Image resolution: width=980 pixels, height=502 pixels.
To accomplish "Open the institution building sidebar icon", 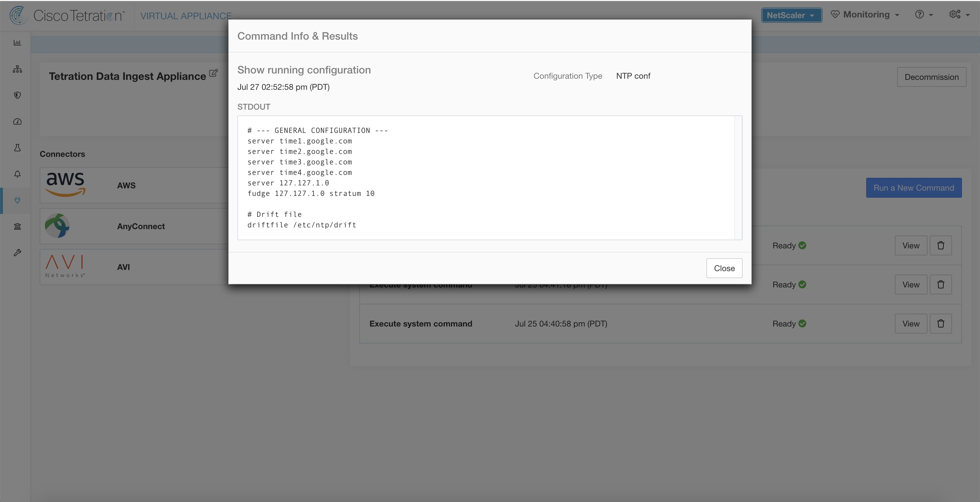I will click(x=17, y=226).
